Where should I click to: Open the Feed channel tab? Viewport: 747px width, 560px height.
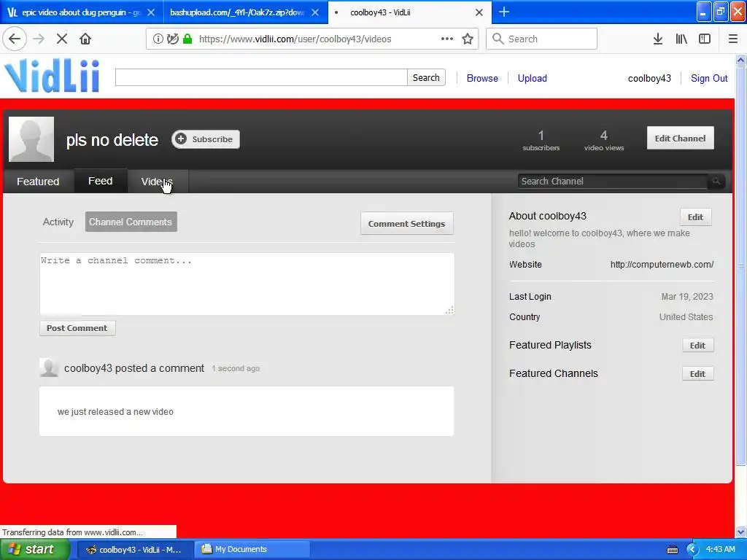[100, 181]
